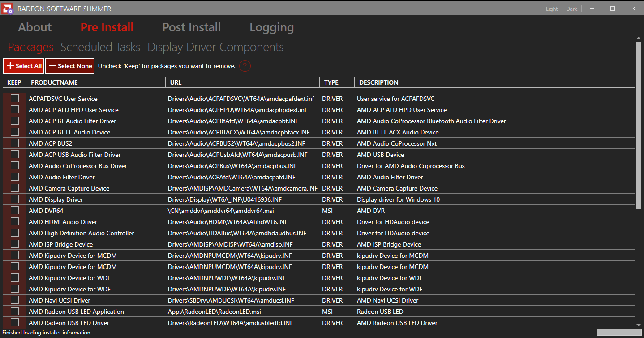
Task: Select the 'AMD Display Driver' product name
Action: pos(56,199)
